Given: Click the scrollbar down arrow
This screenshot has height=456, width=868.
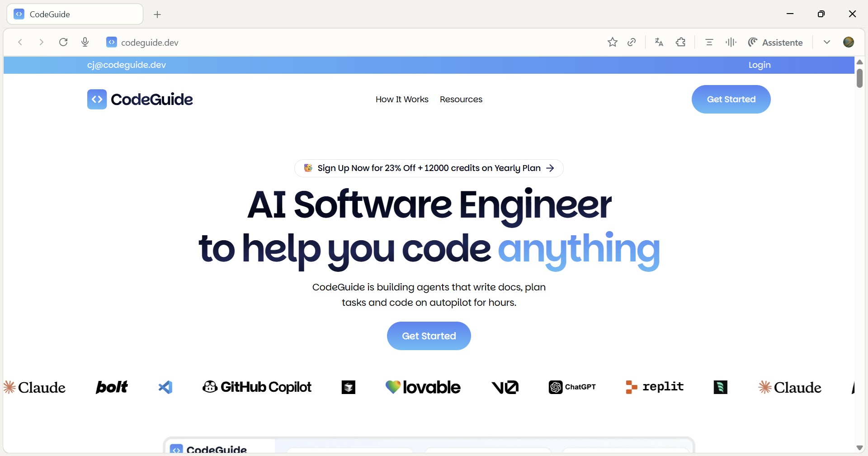Looking at the screenshot, I should 859,448.
